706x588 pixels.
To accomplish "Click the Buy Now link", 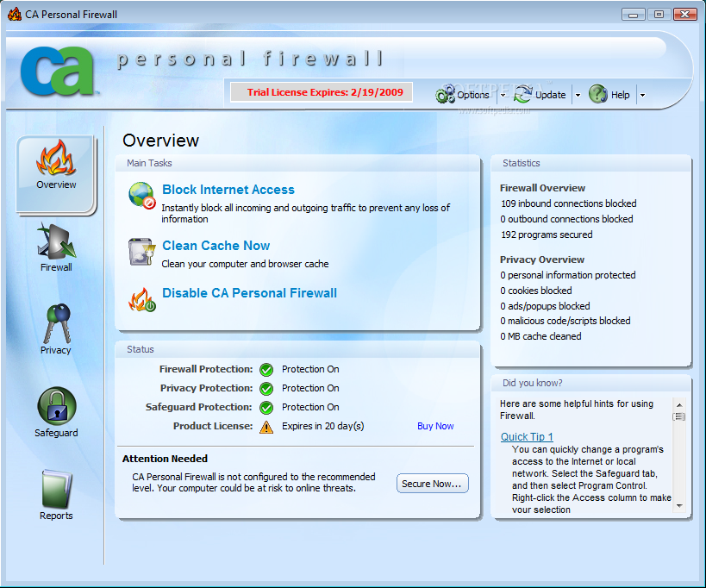I will 435,426.
